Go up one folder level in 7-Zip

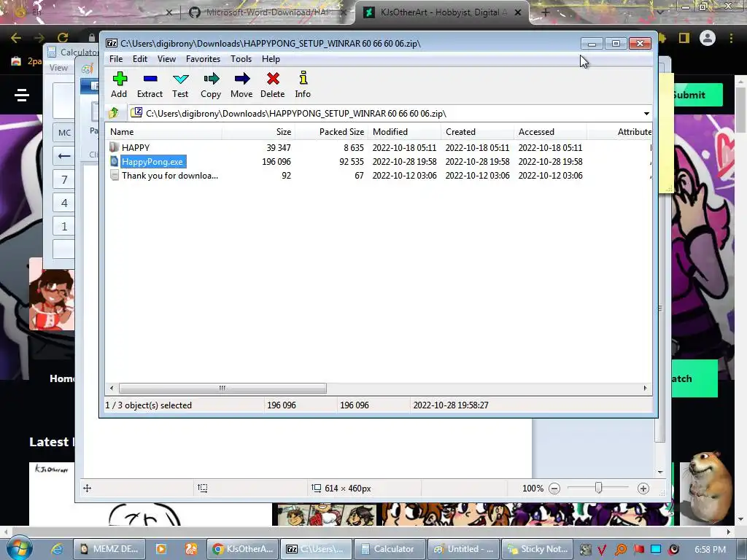click(x=114, y=113)
